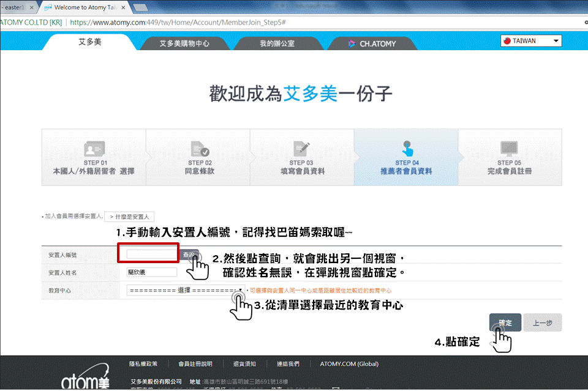Close the Welcome to Atomy browser tab
The image size is (588, 391).
123,7
